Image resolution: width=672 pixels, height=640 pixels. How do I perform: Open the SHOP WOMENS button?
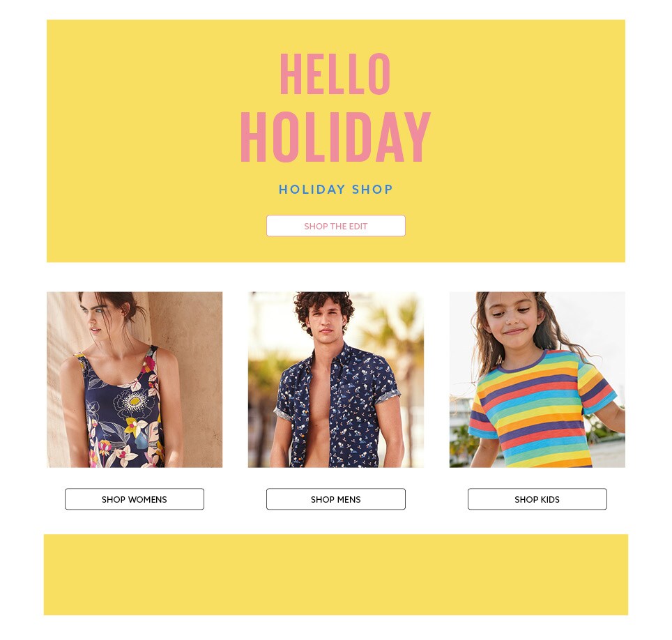[134, 499]
